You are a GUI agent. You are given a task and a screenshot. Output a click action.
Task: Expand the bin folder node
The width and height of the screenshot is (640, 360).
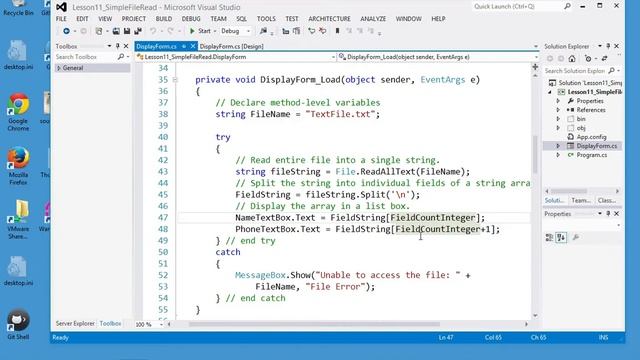[x=558, y=119]
